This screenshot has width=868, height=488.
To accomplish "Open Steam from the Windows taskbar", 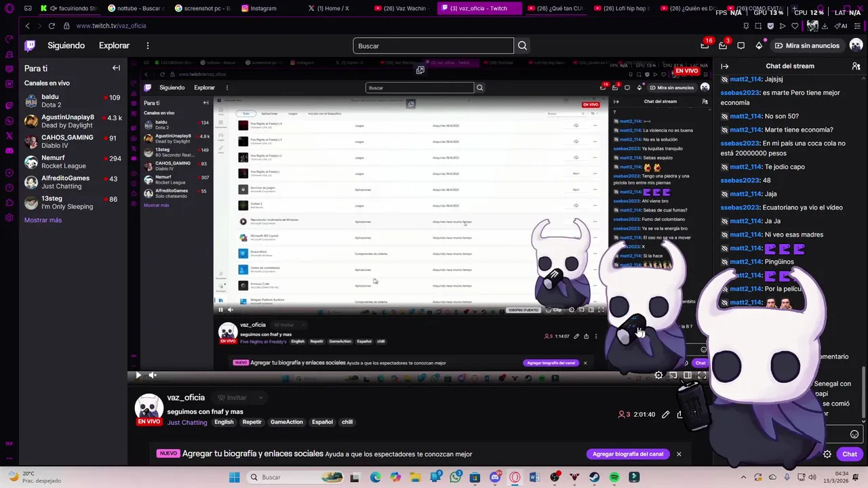I will (x=594, y=477).
